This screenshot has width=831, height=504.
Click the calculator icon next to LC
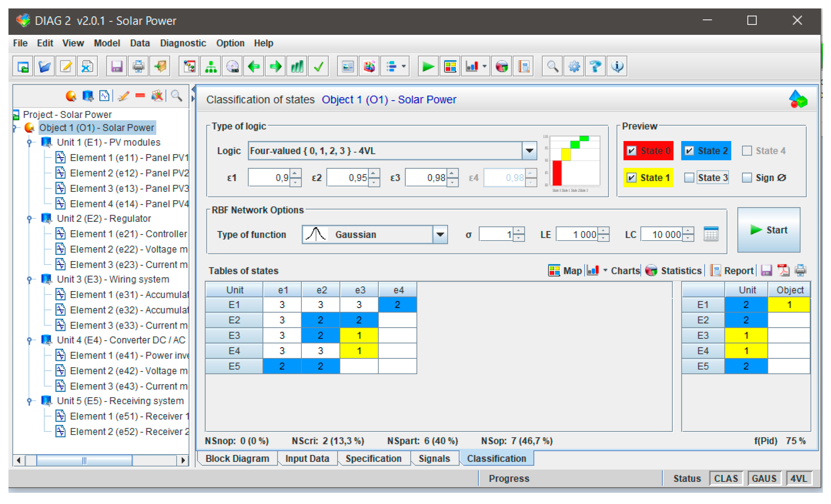pos(711,234)
